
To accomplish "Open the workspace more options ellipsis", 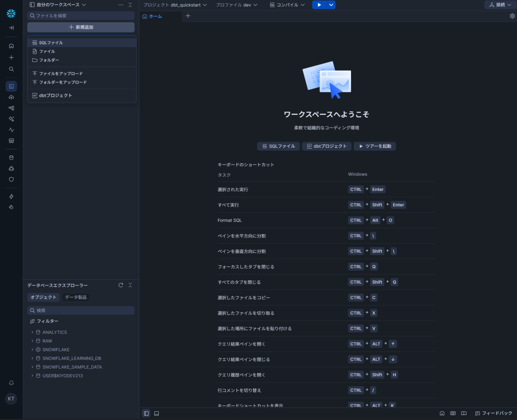I will [x=121, y=5].
